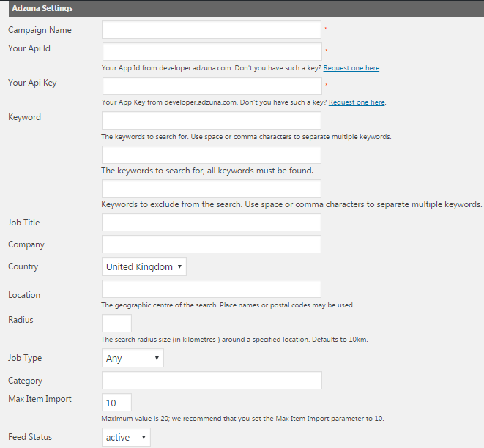484x448 pixels.
Task: Click the Company input box
Action: (x=211, y=244)
